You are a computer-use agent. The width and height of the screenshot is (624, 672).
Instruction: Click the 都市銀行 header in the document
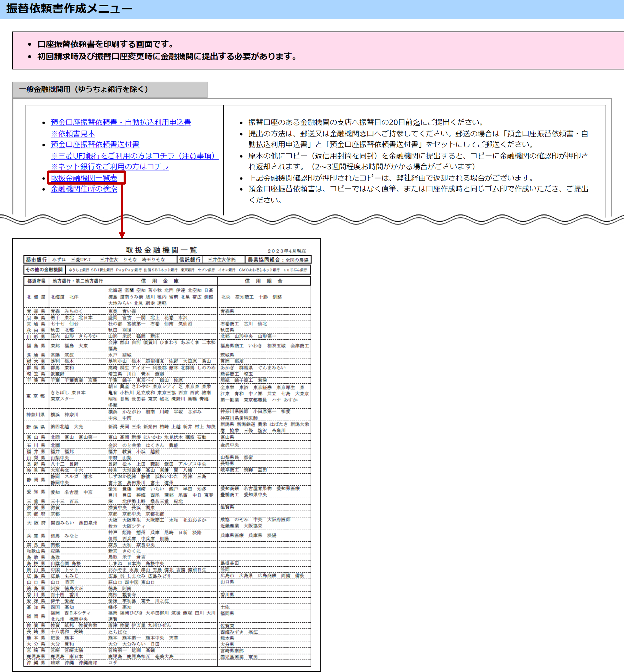click(36, 260)
